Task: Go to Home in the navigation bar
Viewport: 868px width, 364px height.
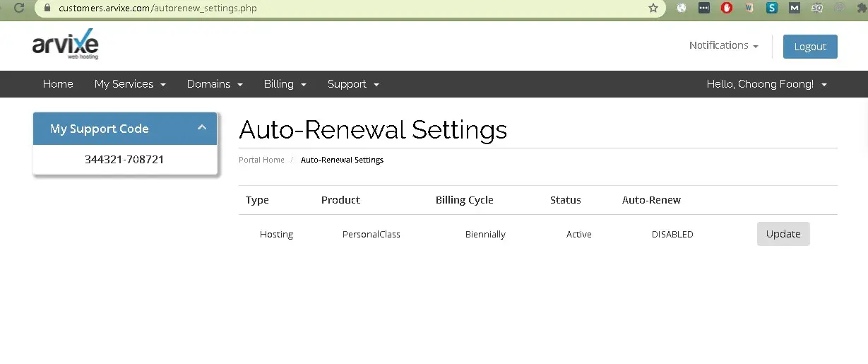Action: click(58, 84)
